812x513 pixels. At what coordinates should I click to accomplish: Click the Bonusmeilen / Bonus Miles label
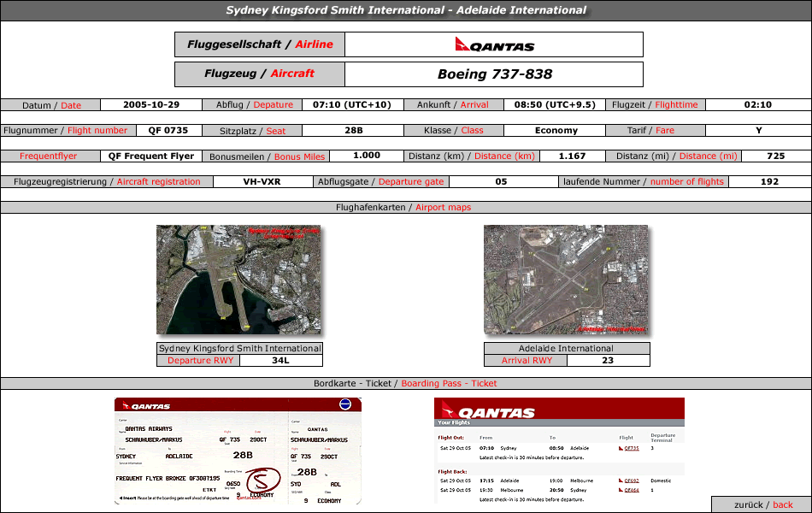[267, 156]
